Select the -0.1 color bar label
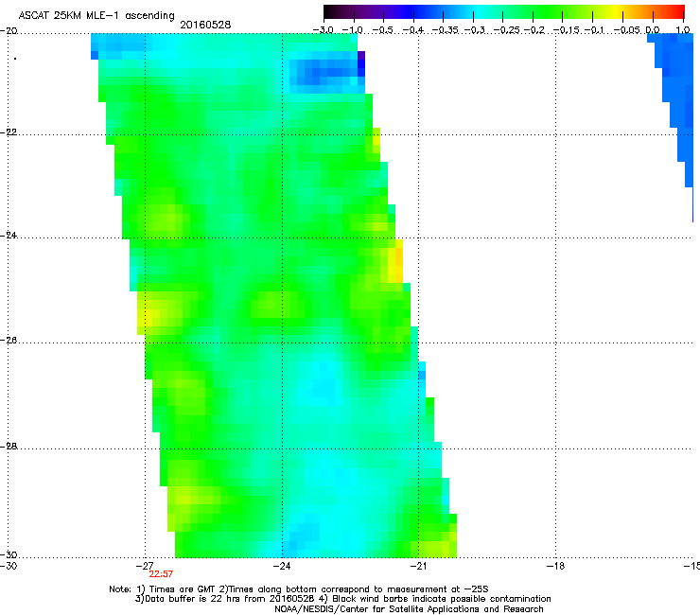The width and height of the screenshot is (700, 615). (595, 30)
